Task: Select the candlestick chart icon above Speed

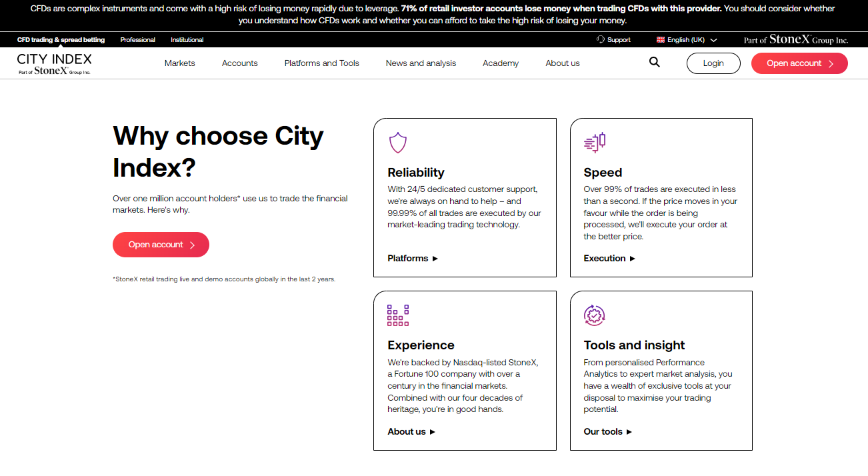Action: 594,142
